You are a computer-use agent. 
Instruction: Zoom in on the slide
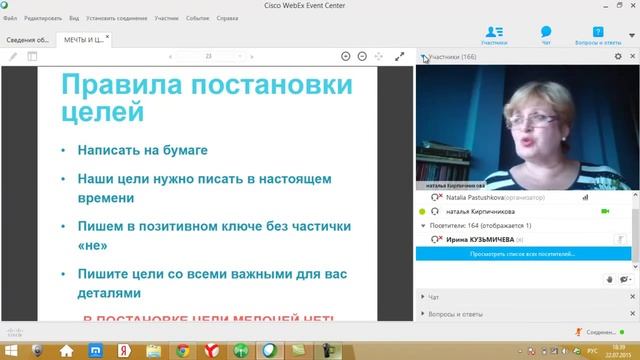click(346, 56)
